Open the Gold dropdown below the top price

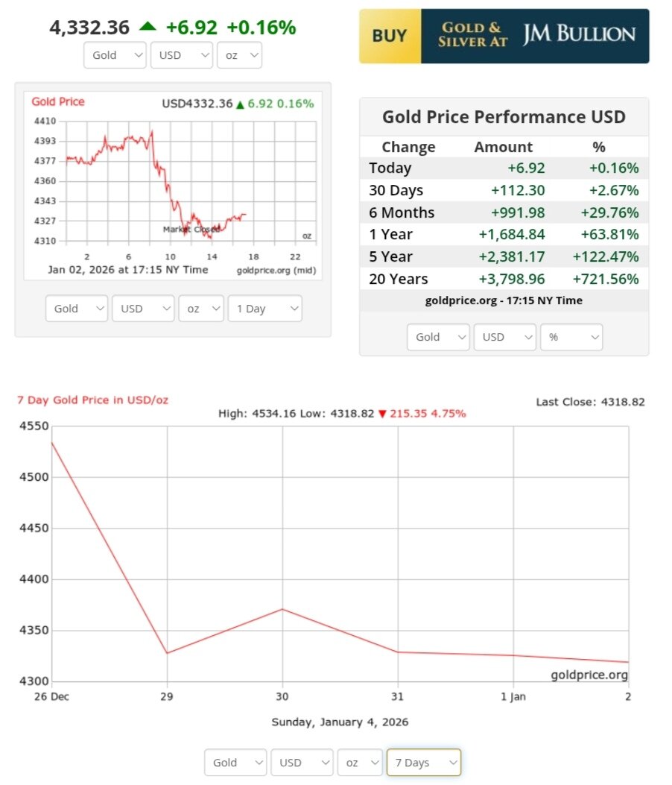pyautogui.click(x=115, y=55)
